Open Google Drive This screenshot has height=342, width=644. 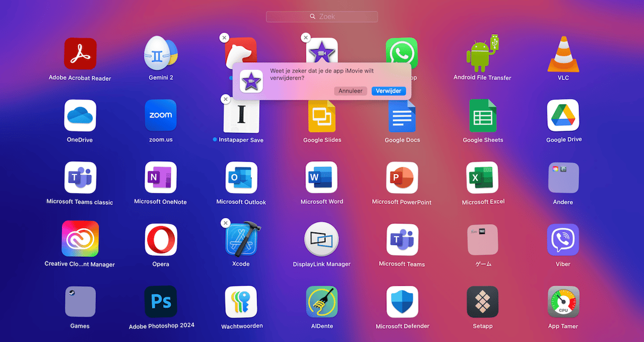click(563, 115)
